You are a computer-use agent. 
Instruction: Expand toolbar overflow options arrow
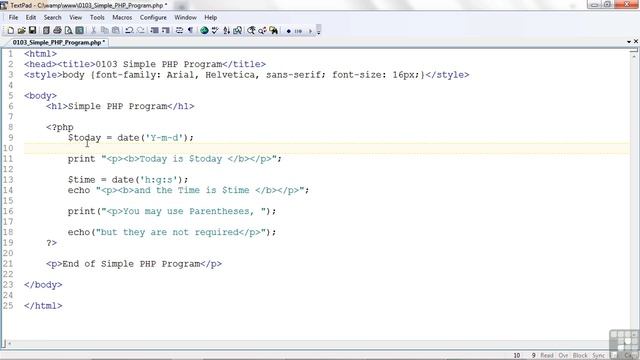click(318, 31)
